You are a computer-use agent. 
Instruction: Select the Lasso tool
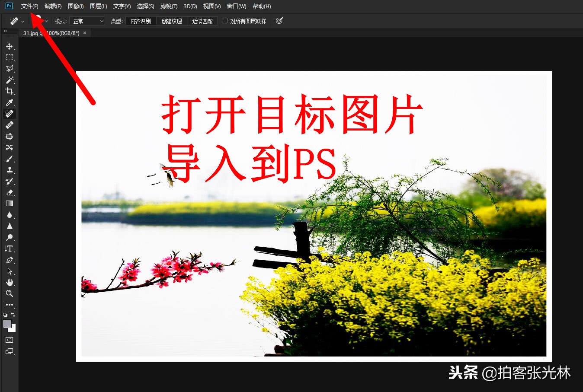tap(9, 69)
